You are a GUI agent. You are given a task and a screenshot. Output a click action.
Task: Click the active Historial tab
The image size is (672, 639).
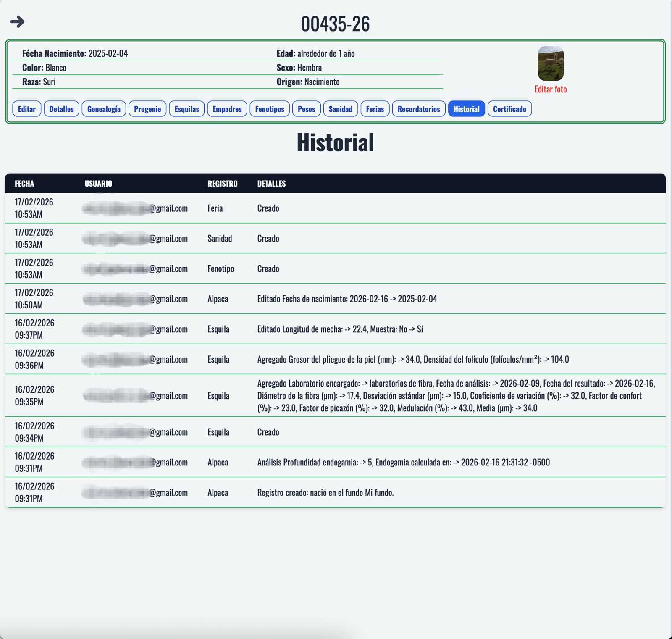466,109
